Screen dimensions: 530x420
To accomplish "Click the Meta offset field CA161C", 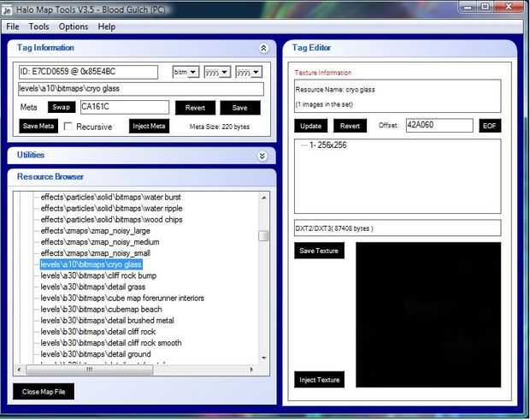I will point(125,107).
